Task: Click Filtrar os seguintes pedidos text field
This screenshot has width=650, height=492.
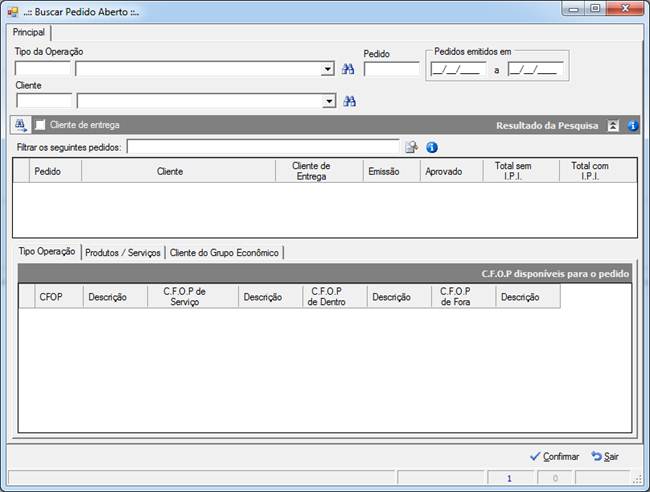Action: [263, 147]
